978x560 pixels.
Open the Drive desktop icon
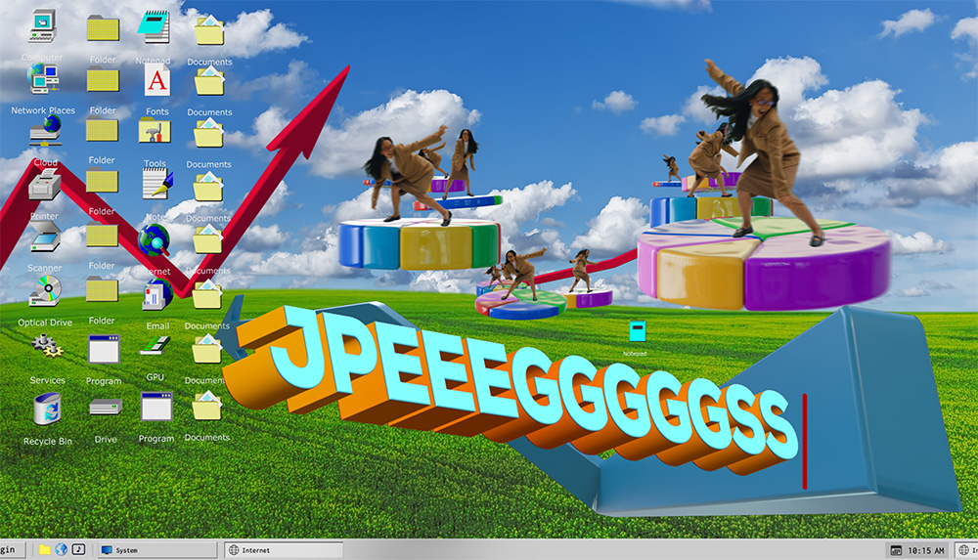pyautogui.click(x=106, y=408)
